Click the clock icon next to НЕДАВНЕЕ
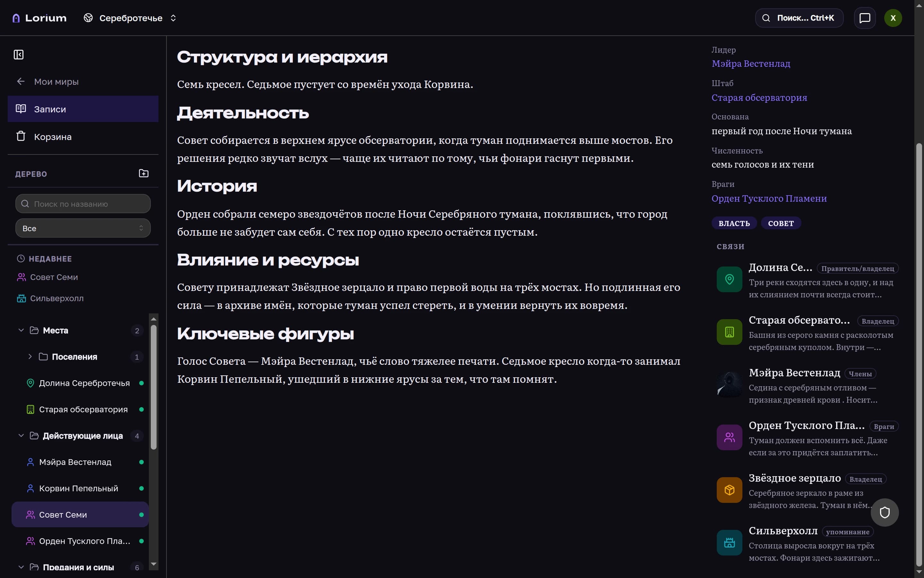This screenshot has width=924, height=578. click(21, 259)
